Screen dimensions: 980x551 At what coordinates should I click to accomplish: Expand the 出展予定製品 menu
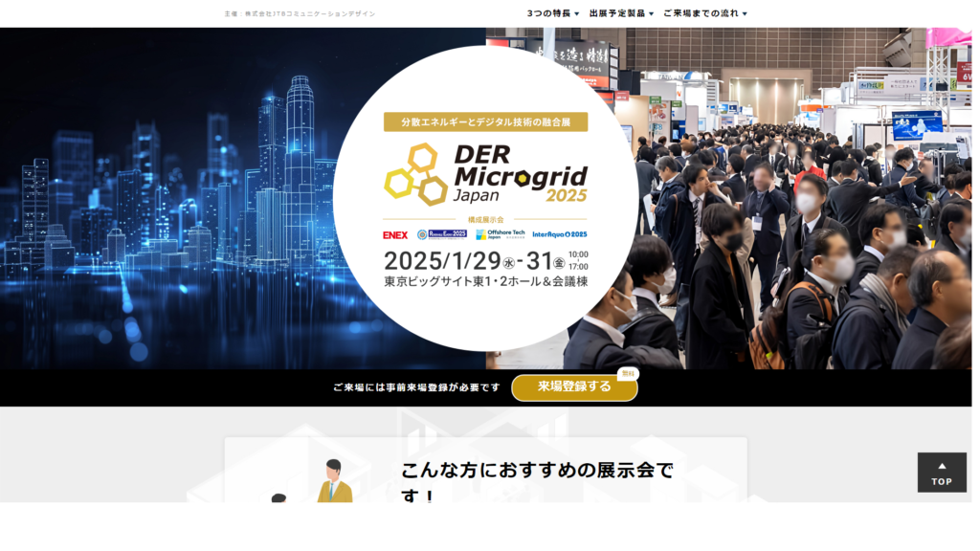click(x=621, y=13)
